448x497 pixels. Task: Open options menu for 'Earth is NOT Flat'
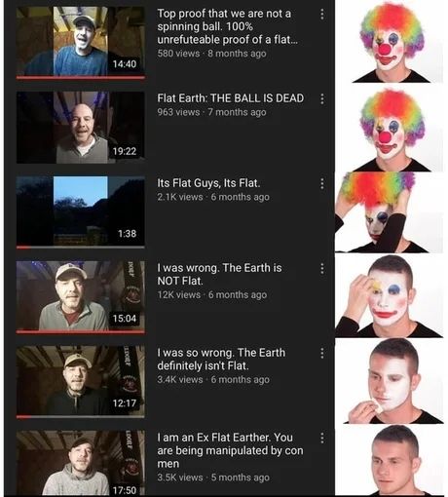coord(321,268)
